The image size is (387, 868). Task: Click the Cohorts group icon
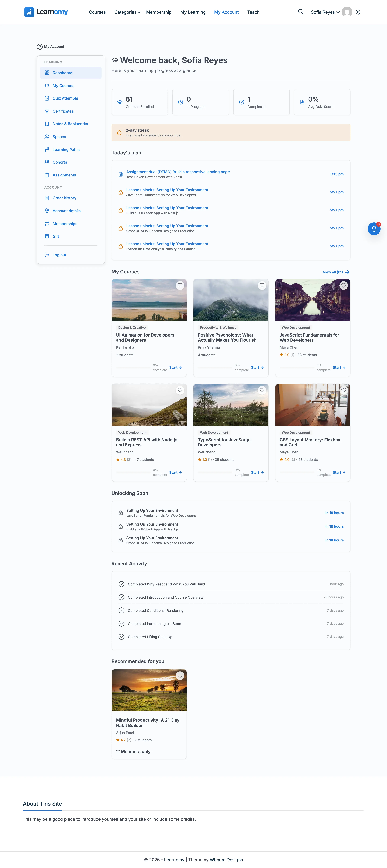(x=47, y=162)
